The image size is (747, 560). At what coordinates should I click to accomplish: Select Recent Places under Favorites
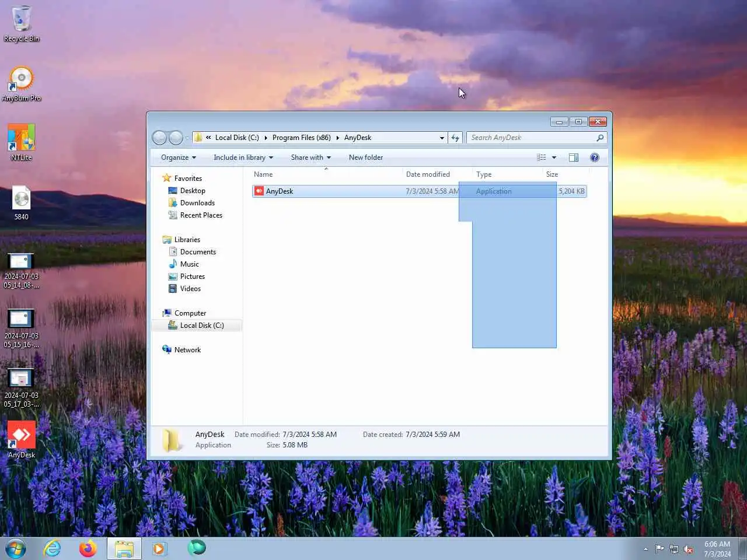201,215
